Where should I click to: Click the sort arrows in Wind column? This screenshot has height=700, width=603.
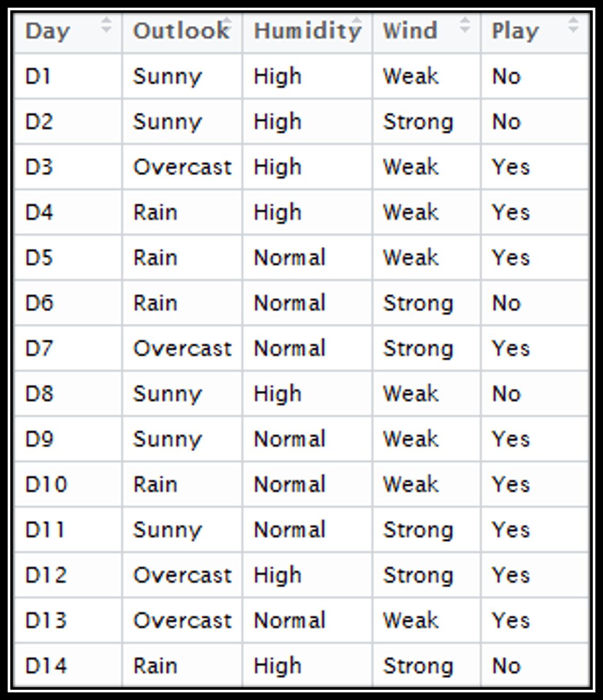click(x=465, y=25)
